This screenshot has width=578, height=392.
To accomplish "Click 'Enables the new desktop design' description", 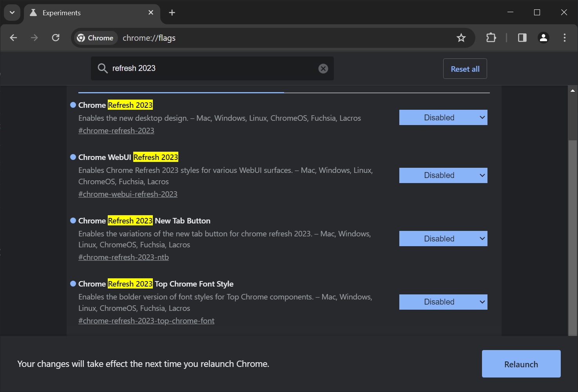I will [x=219, y=118].
